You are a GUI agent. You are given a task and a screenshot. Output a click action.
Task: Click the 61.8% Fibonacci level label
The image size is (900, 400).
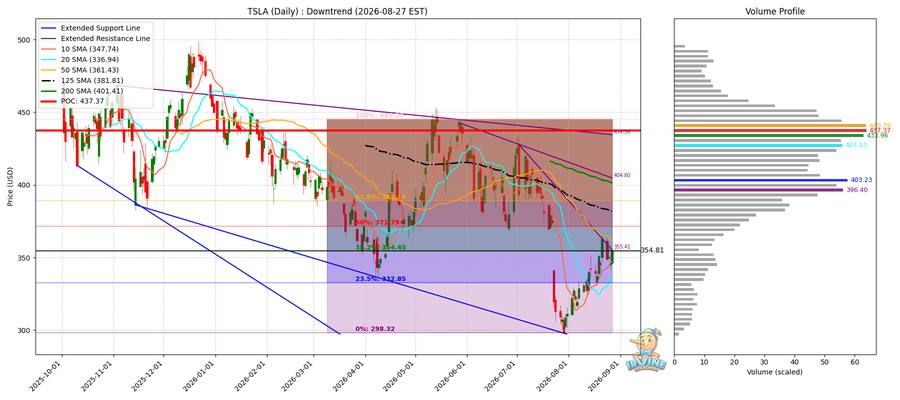tap(381, 197)
